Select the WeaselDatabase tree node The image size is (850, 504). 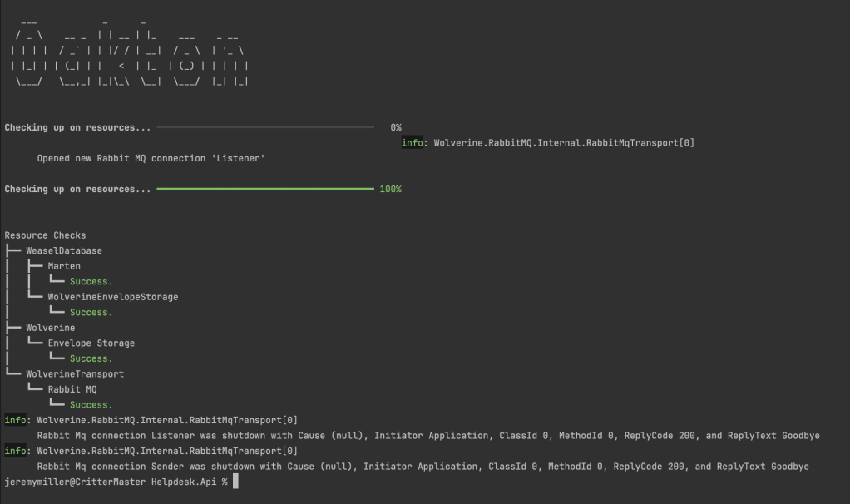click(x=64, y=250)
